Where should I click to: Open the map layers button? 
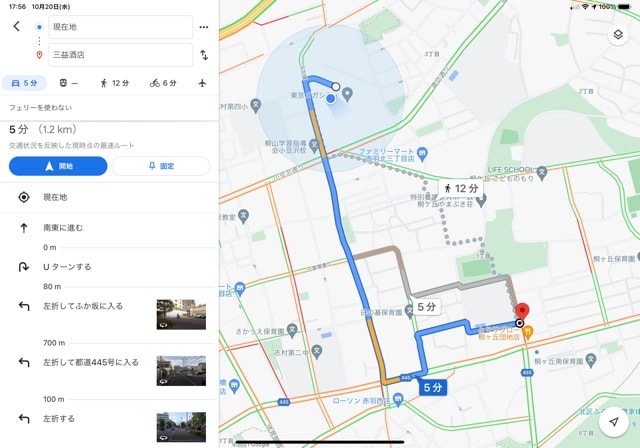tap(618, 34)
